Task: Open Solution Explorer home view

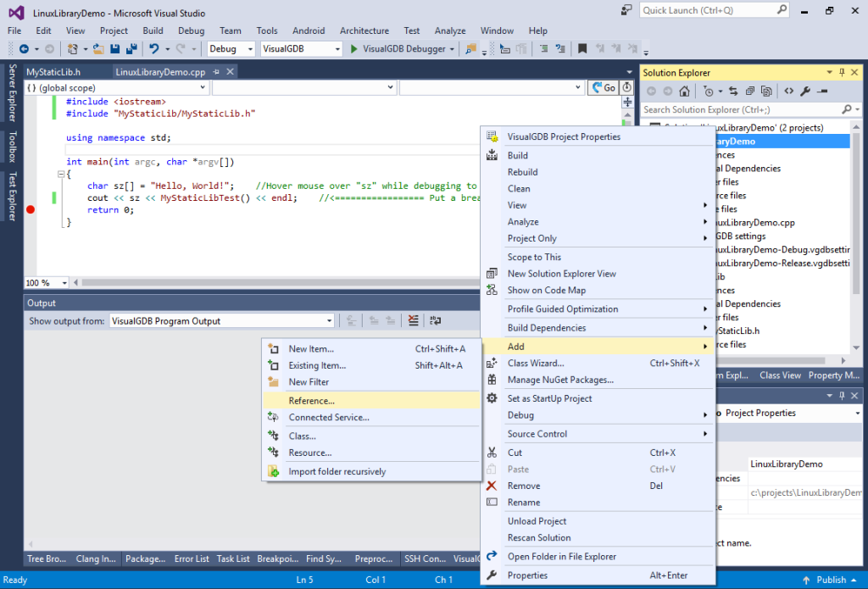Action: pyautogui.click(x=685, y=90)
